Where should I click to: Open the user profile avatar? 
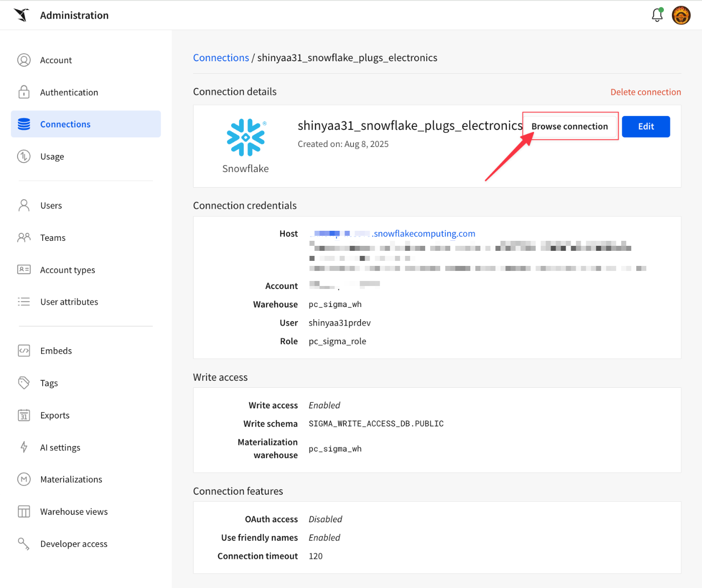point(681,15)
